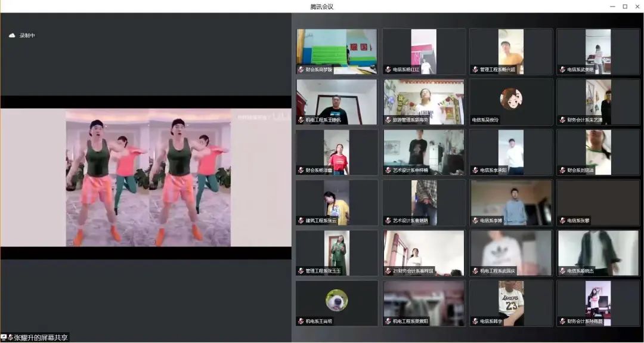Select blank video tile labeled 电信系张攀
Image resolution: width=644 pixels, height=343 pixels.
[x=598, y=202]
